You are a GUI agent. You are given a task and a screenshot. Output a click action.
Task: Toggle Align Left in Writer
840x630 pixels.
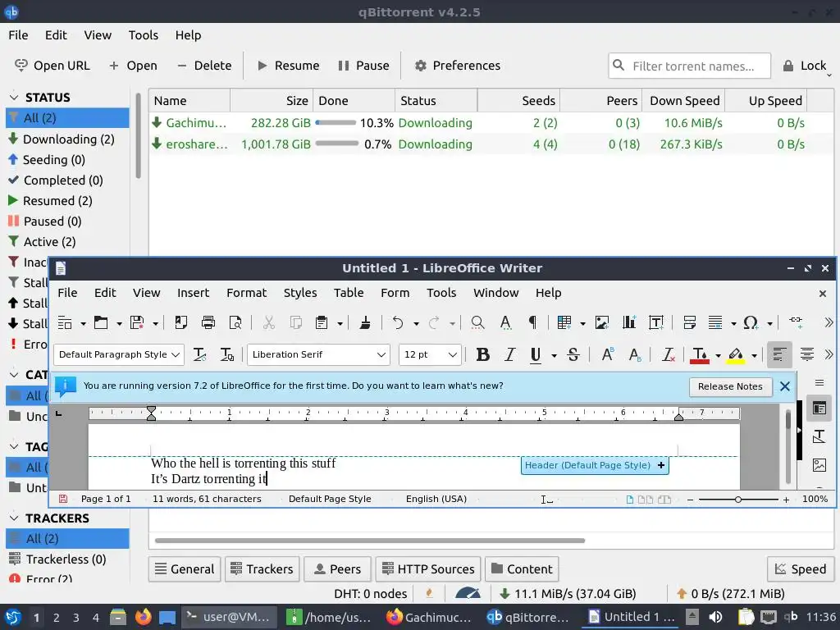click(779, 354)
